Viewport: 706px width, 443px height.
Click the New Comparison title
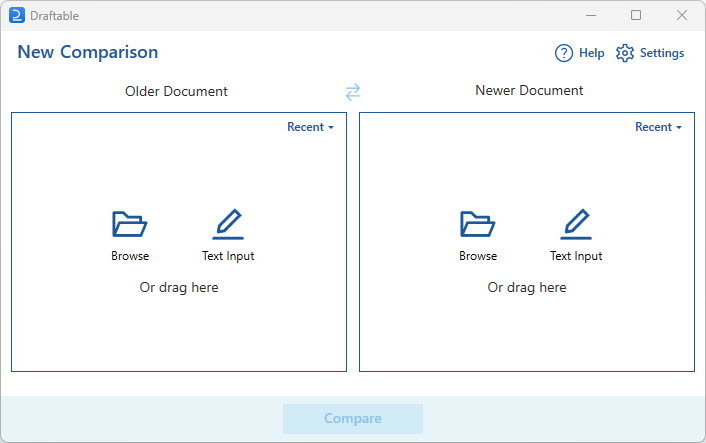(x=87, y=52)
